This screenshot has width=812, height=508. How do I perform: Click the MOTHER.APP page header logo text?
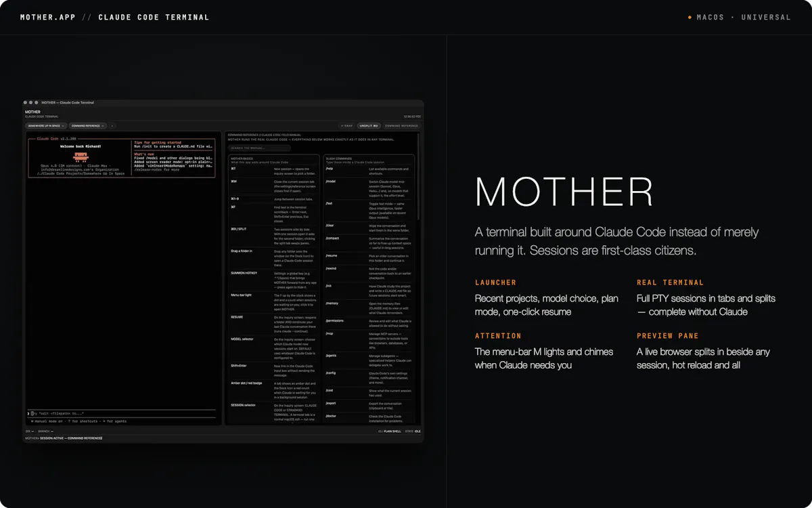[x=48, y=17]
